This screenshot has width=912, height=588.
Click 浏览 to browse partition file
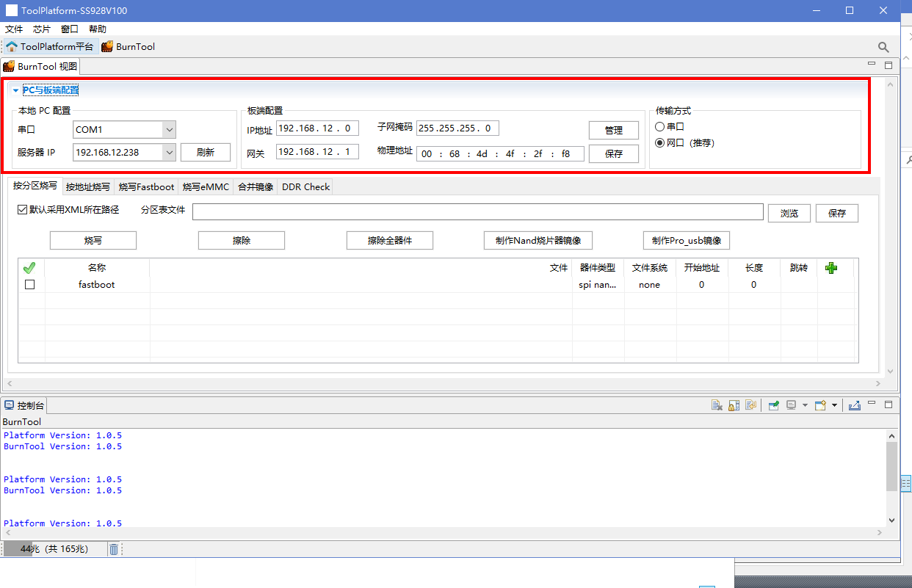point(789,213)
